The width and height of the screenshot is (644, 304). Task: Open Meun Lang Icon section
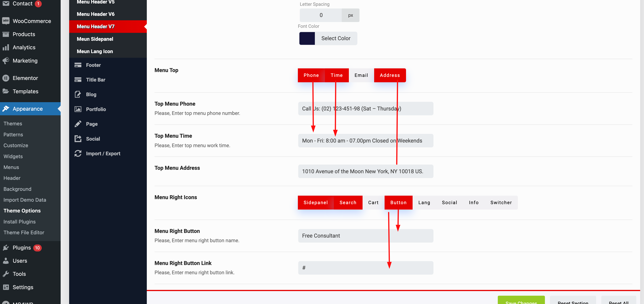[108, 51]
